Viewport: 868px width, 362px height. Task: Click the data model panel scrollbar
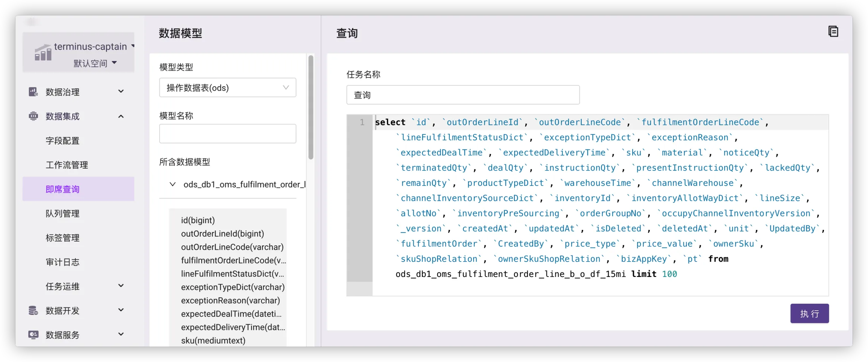(x=311, y=107)
